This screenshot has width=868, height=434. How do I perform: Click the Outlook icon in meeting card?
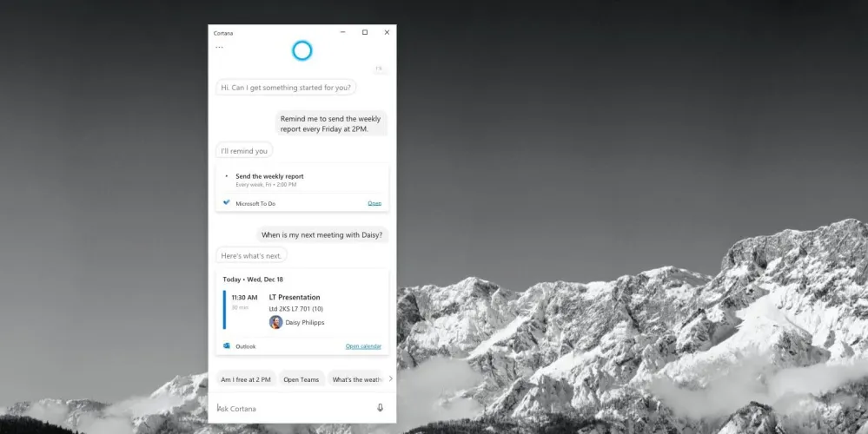pyautogui.click(x=227, y=346)
